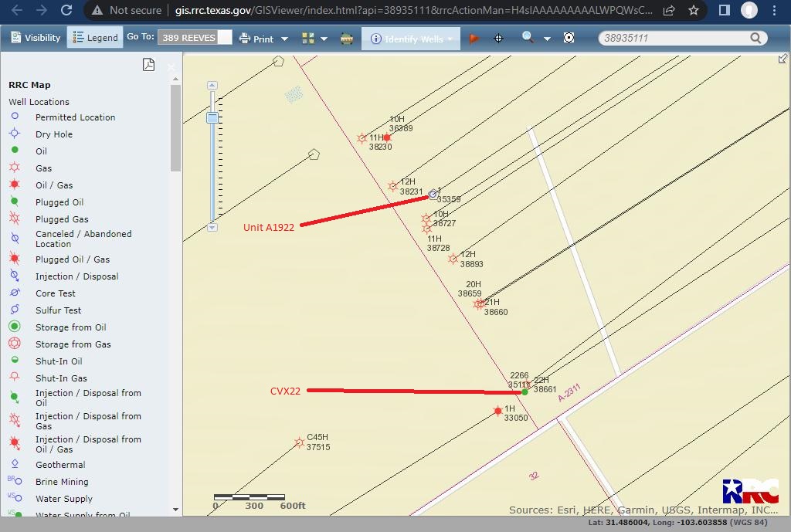The image size is (791, 532).
Task: Export legend using the PDF icon
Action: point(149,65)
